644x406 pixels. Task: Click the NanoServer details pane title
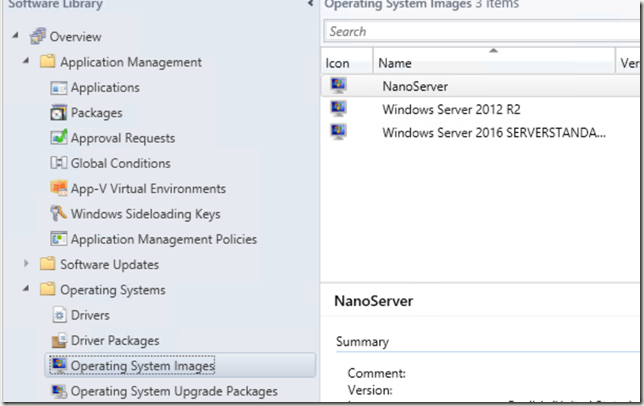click(x=373, y=301)
